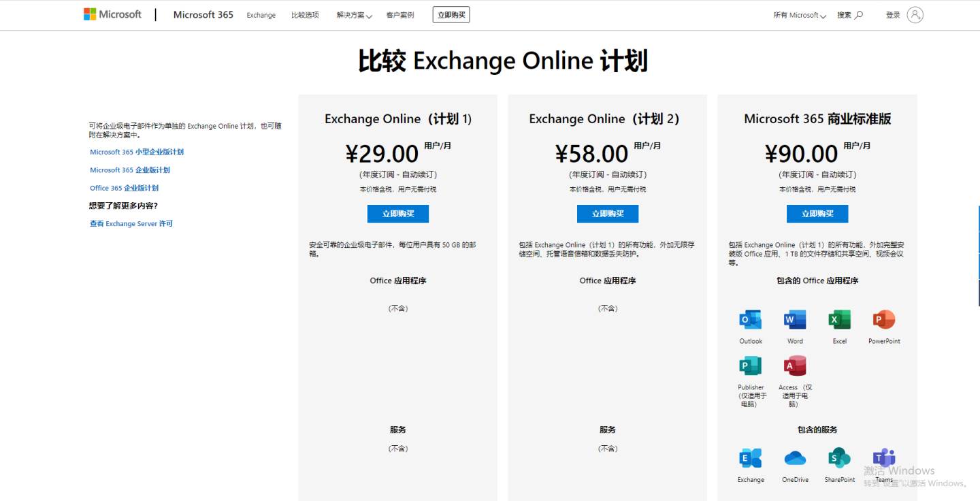The height and width of the screenshot is (501, 980).
Task: Click the Exchange Online（计划 2）title
Action: pos(604,118)
